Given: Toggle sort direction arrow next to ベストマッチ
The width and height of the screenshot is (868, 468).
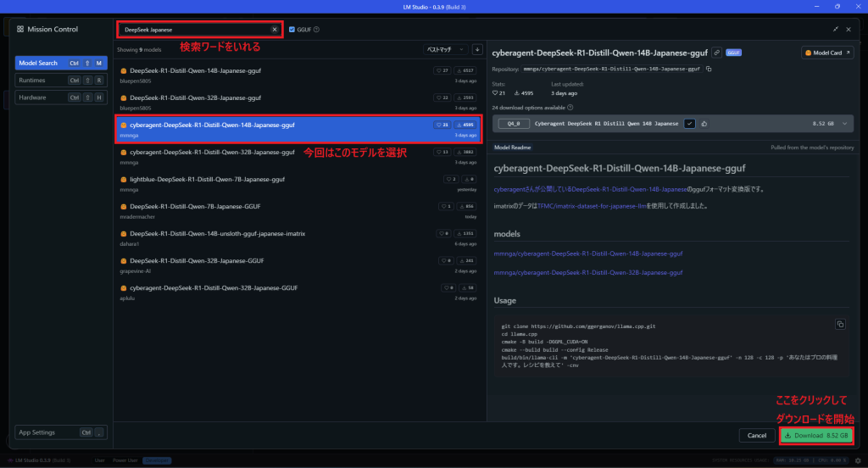Looking at the screenshot, I should point(477,50).
